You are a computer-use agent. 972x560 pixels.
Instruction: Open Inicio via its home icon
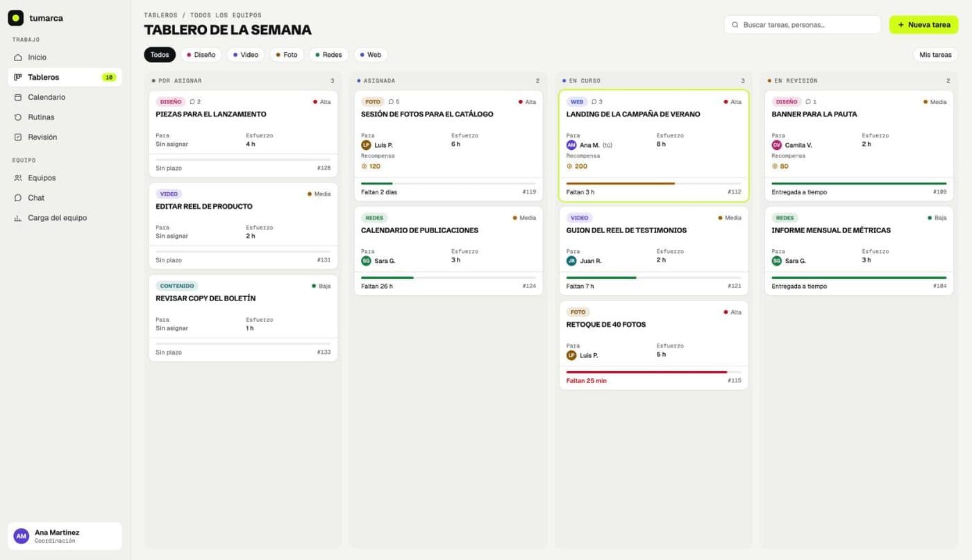pyautogui.click(x=18, y=58)
